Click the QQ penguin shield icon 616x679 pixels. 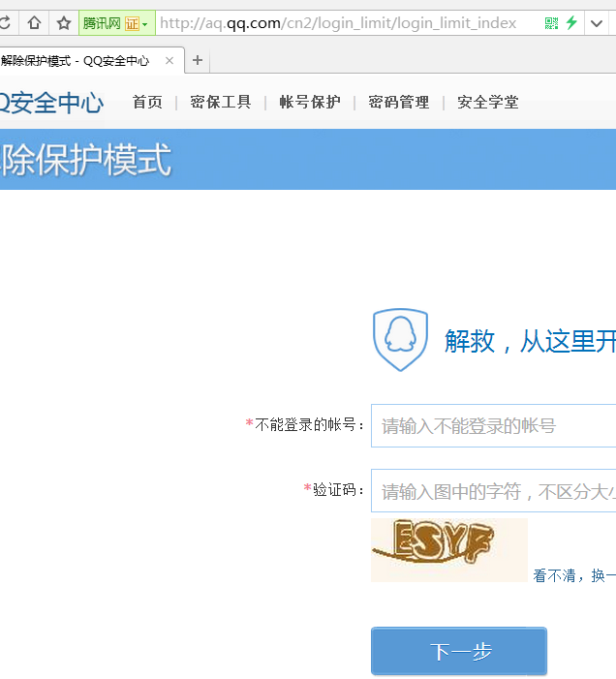tap(400, 340)
